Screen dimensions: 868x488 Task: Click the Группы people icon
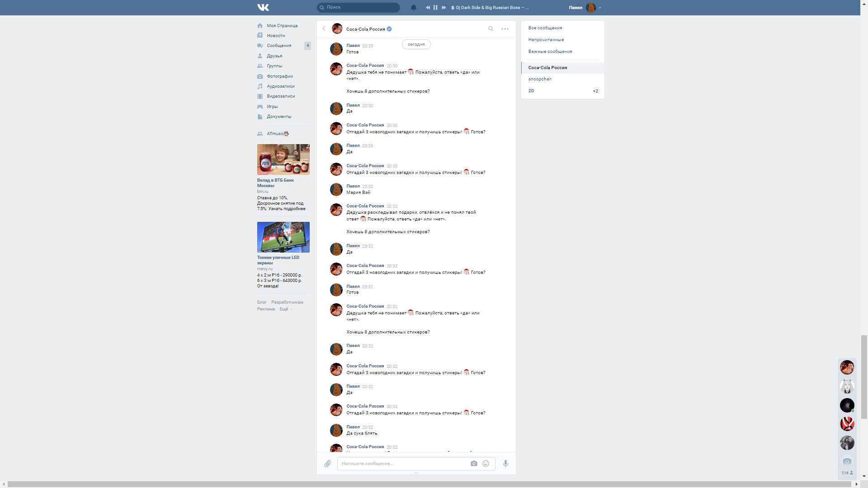[260, 66]
